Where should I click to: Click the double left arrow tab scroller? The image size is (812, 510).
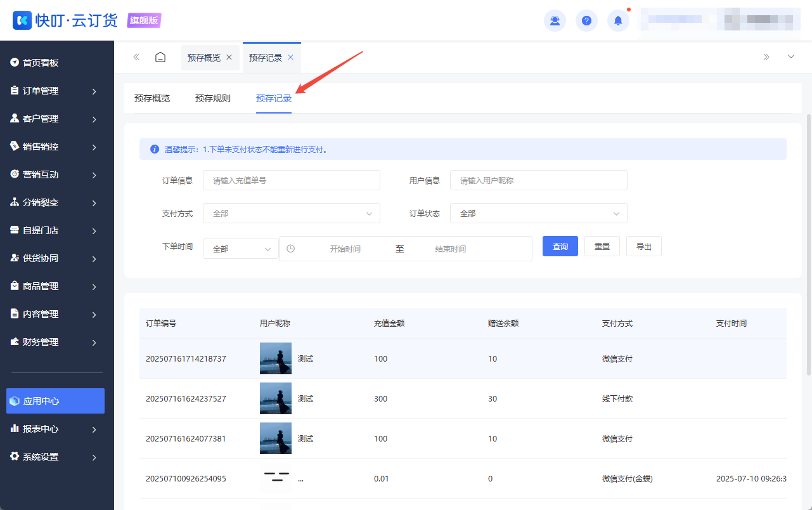pos(136,57)
